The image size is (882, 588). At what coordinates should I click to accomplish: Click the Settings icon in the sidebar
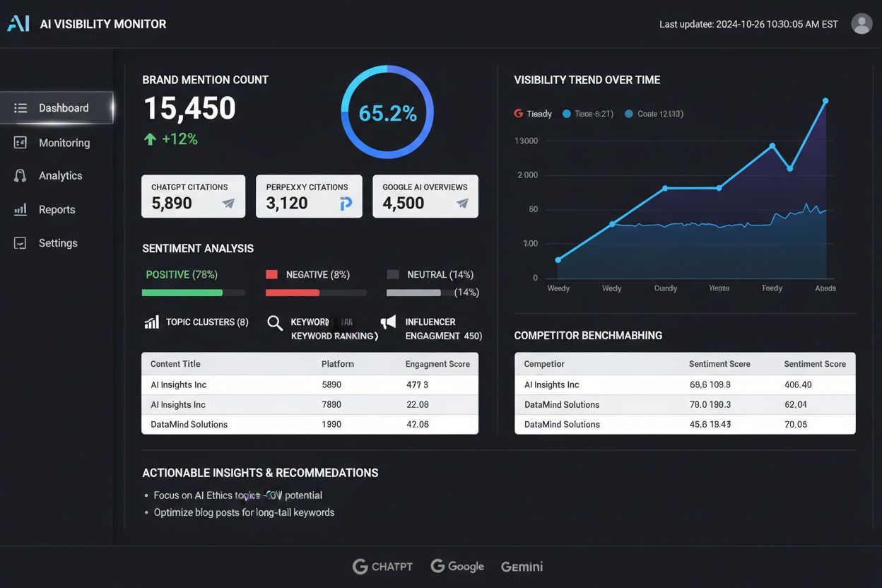20,242
